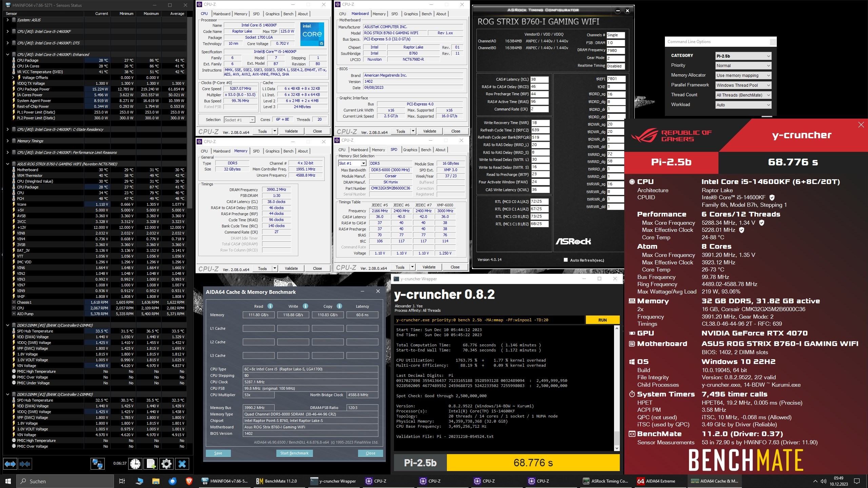
Task: Click the y-cruncher command line field
Action: 489,320
